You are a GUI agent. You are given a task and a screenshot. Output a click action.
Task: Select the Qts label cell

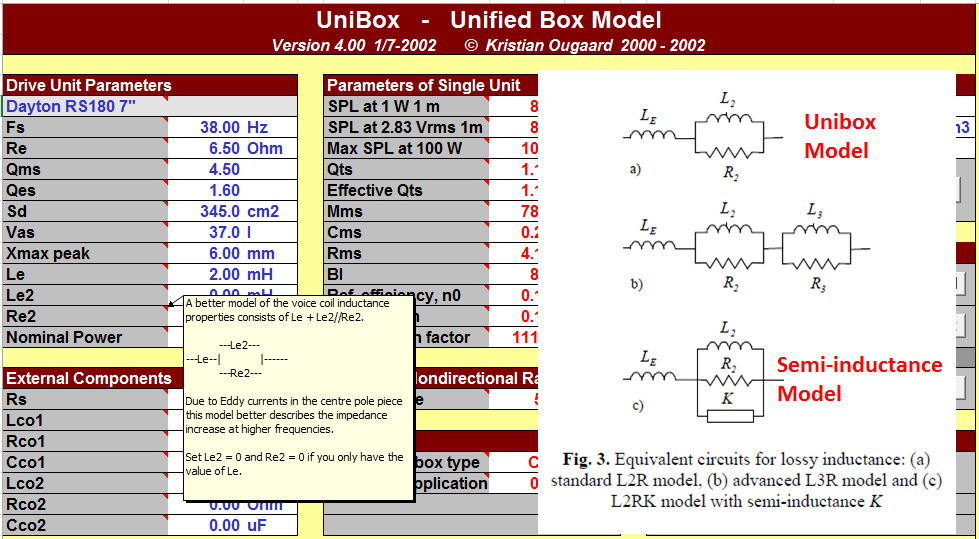(x=406, y=169)
